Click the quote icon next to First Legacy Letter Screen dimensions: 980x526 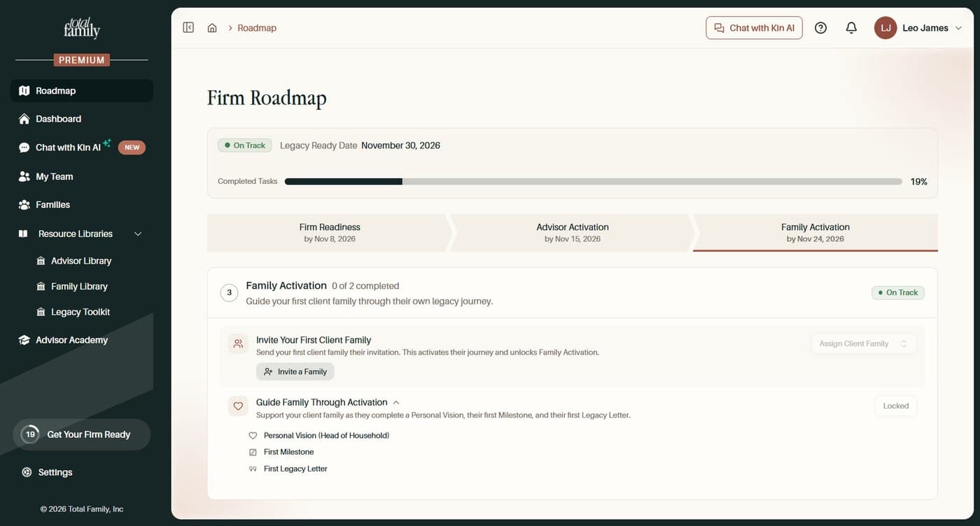click(x=253, y=469)
